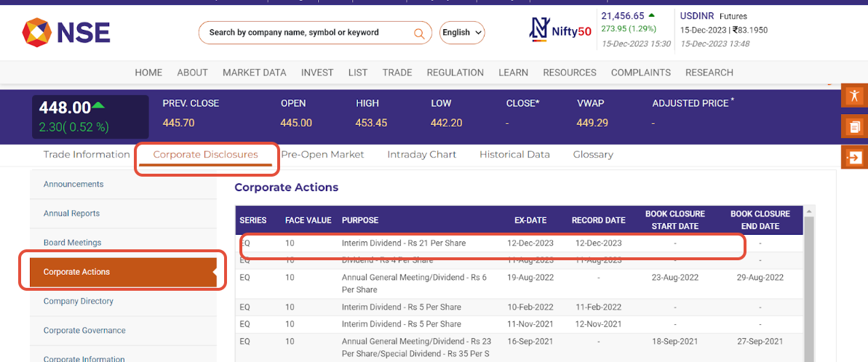Click the green up arrow beside 448.00
The height and width of the screenshot is (362, 868).
98,106
